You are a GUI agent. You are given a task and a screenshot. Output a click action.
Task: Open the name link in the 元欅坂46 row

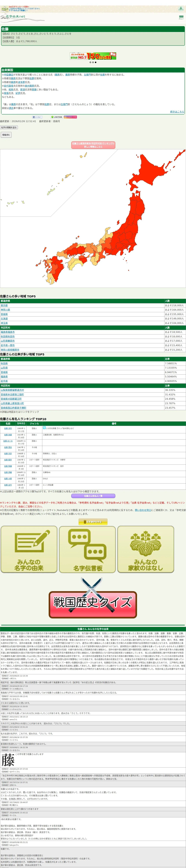click(x=8, y=472)
